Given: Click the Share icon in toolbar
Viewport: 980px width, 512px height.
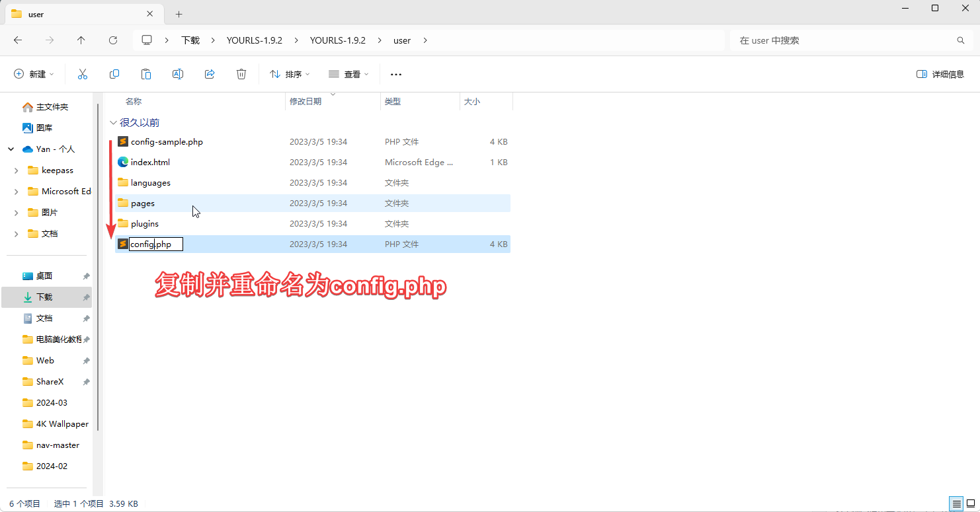Looking at the screenshot, I should click(210, 74).
